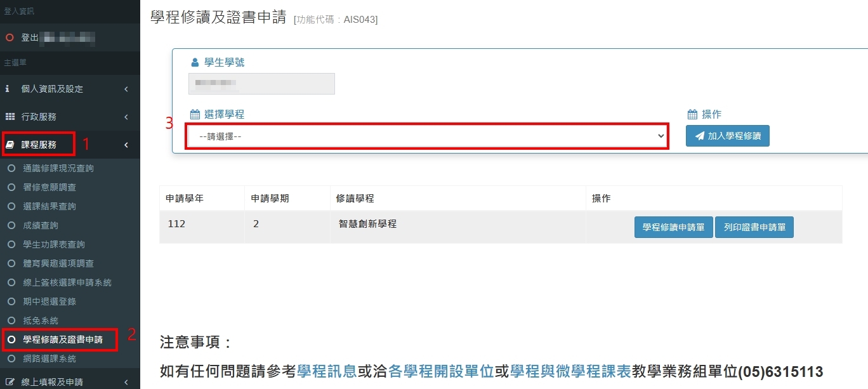Click the 學程修讀申請單 button
Screen dimensions: 868x389
673,227
